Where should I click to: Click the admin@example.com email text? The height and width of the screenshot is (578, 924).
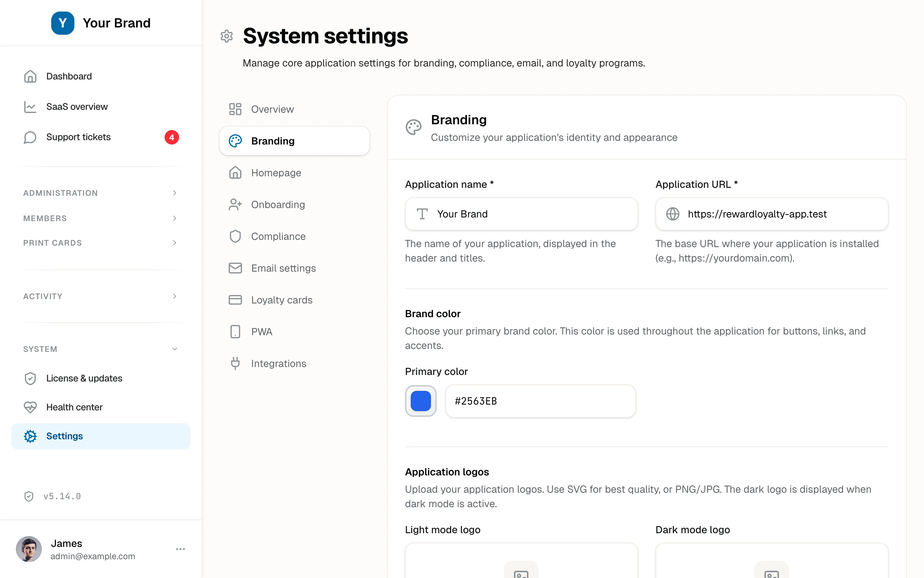(93, 556)
